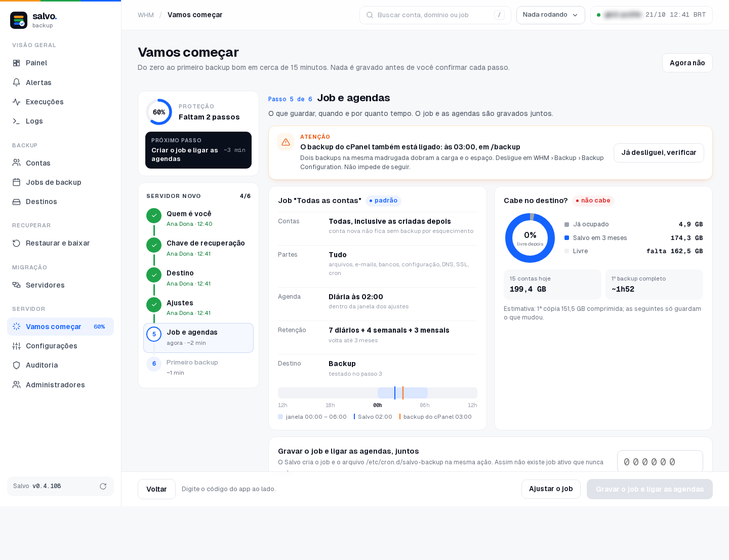
Task: Focus the search conta, domínio ou job field
Action: click(x=435, y=15)
